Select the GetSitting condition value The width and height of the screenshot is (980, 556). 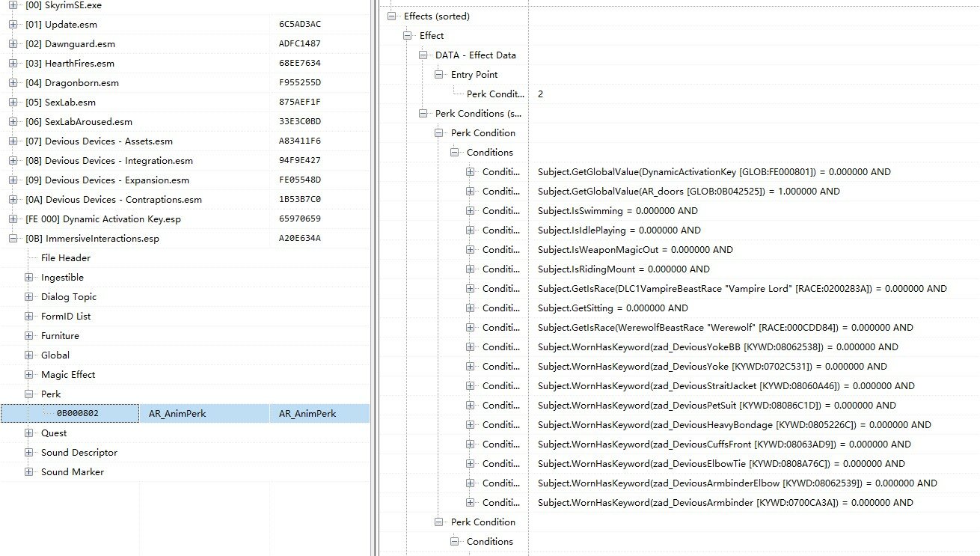pyautogui.click(x=613, y=308)
